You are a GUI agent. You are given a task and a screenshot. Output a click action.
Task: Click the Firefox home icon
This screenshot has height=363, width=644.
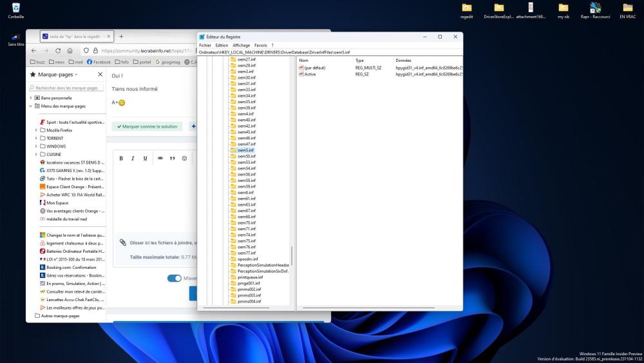click(70, 50)
